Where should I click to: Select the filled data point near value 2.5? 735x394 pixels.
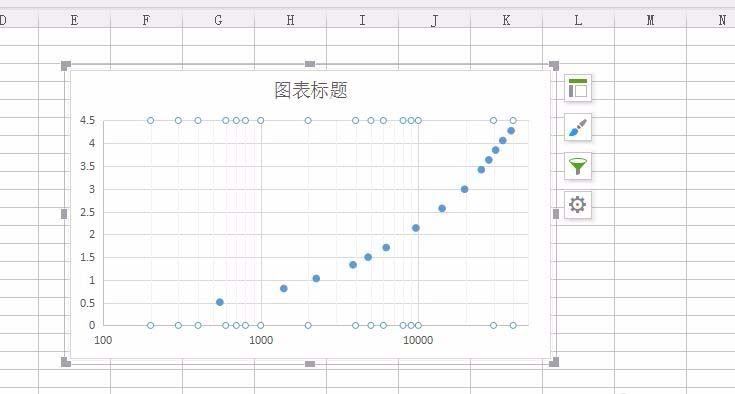[442, 208]
